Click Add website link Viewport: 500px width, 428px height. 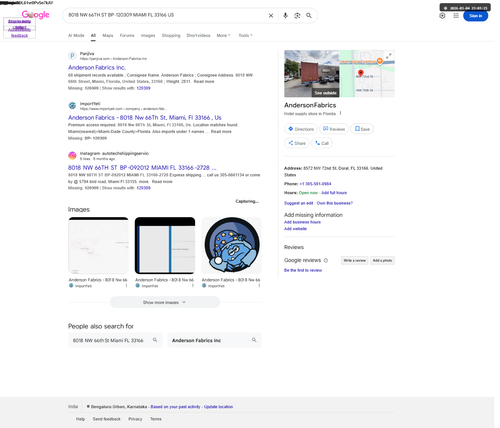click(x=295, y=229)
